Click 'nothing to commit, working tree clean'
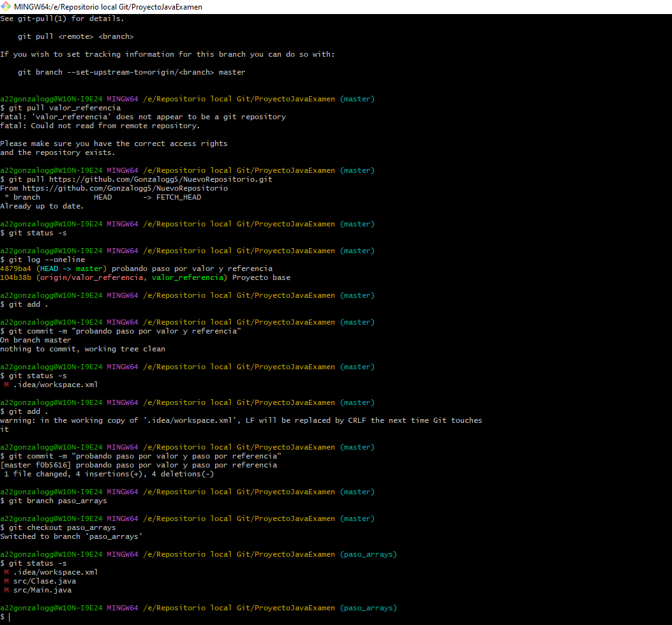672x625 pixels. [83, 349]
